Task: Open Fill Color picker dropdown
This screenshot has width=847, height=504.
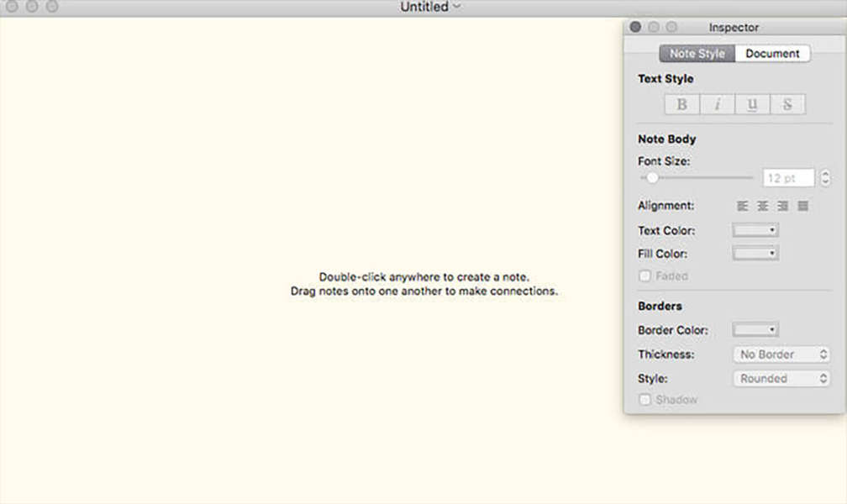Action: tap(755, 254)
